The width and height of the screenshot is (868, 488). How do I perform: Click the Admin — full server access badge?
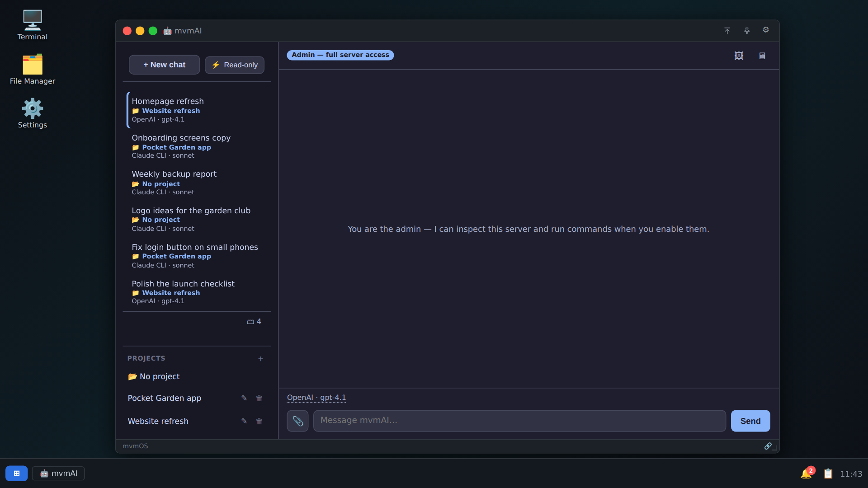[x=340, y=55]
